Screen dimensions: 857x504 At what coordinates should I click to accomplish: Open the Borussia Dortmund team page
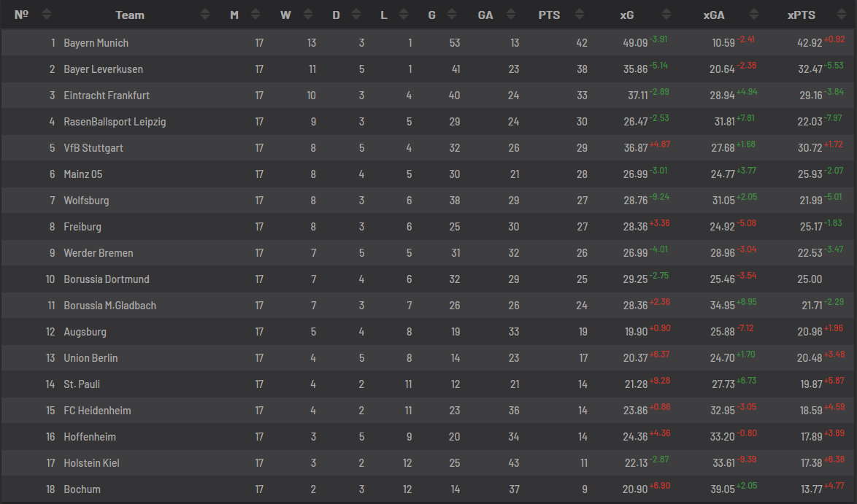[x=107, y=279]
